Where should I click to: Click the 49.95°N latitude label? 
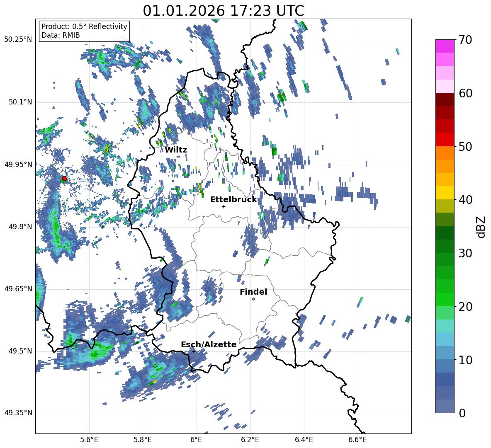(x=18, y=164)
